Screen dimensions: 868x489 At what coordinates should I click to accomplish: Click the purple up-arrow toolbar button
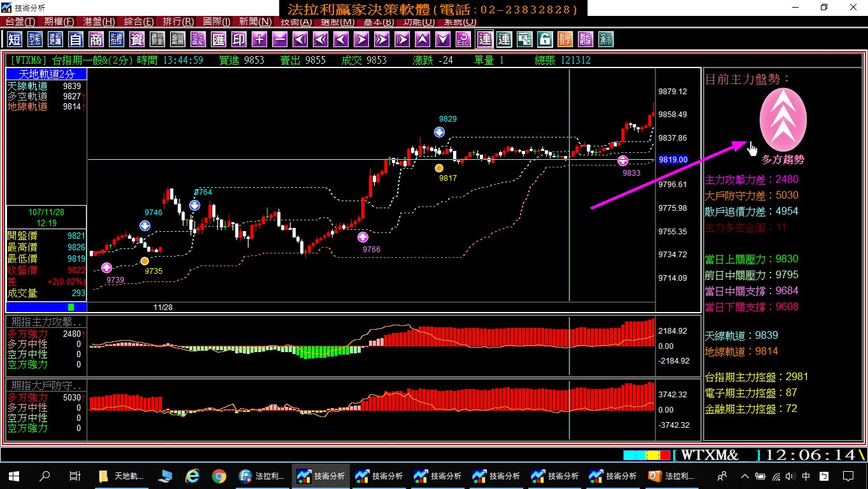coord(423,39)
